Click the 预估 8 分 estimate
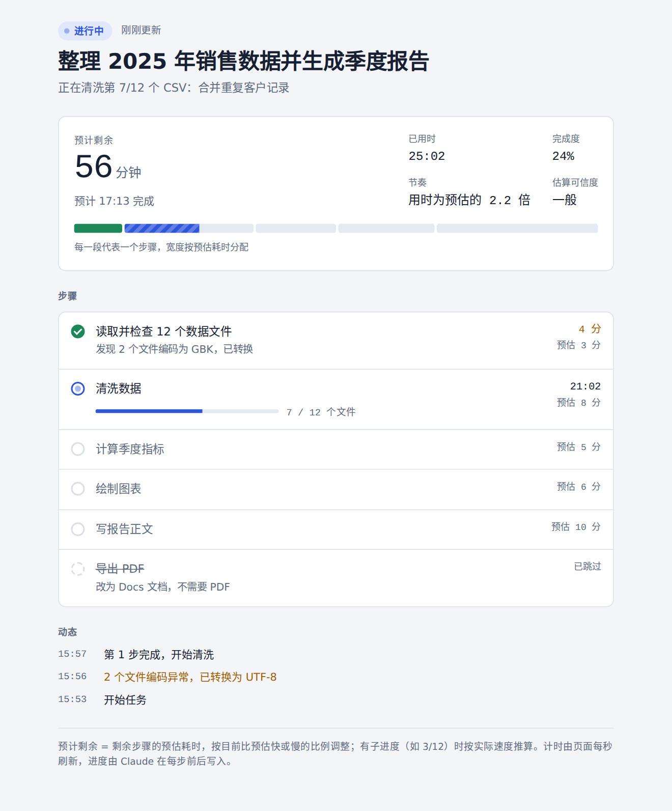This screenshot has width=672, height=811. 579,403
